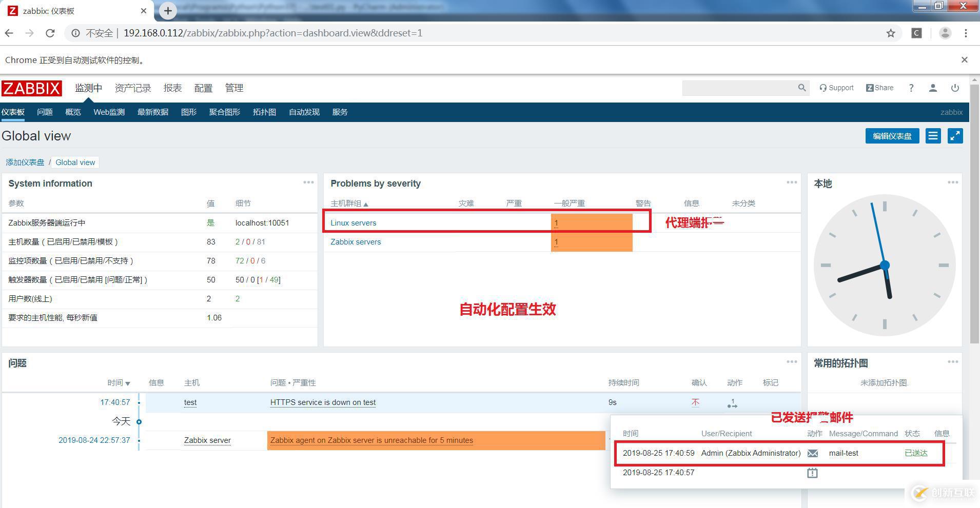980x508 pixels.
Task: Click the mail envelope icon in actions popup
Action: pos(813,453)
